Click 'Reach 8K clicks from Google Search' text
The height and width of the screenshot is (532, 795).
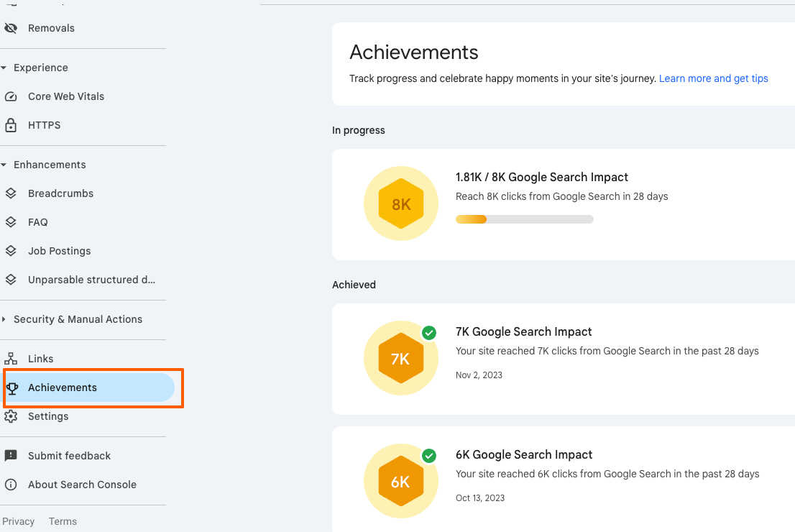point(562,197)
